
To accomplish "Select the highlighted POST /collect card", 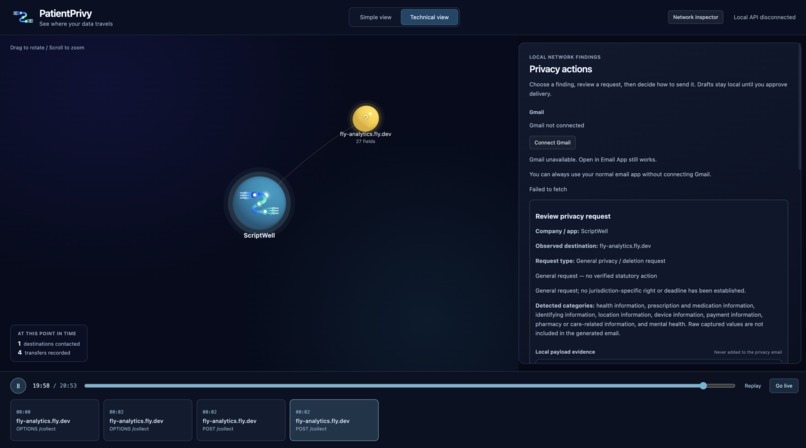I will click(x=334, y=420).
